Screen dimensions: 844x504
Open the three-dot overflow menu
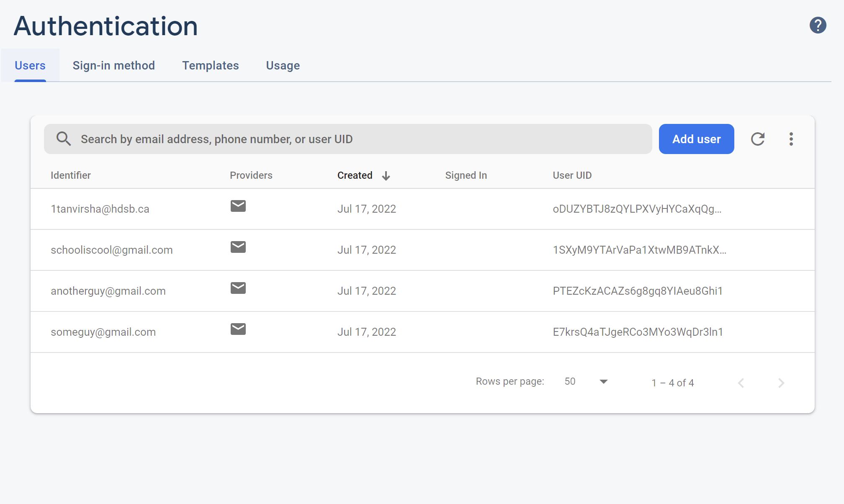point(791,139)
